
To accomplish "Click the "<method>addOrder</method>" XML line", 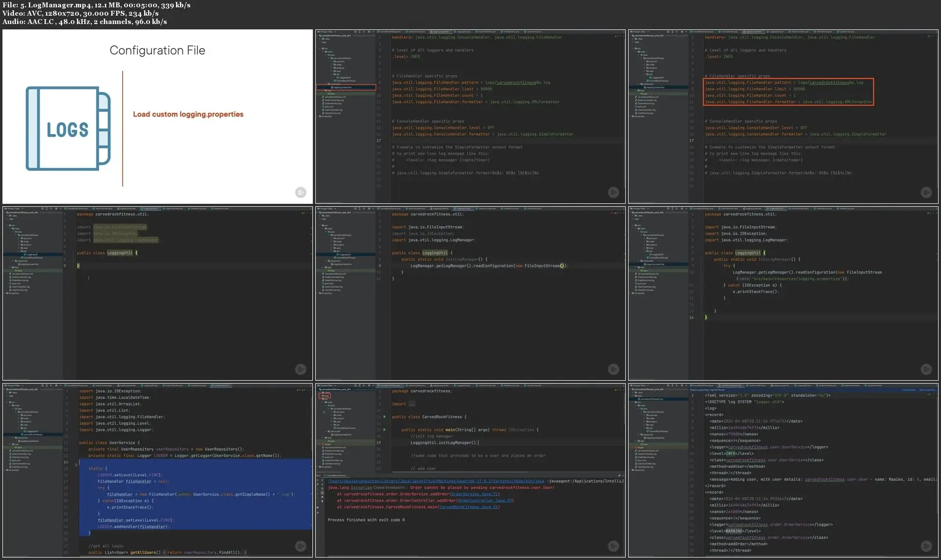I will coord(738,544).
